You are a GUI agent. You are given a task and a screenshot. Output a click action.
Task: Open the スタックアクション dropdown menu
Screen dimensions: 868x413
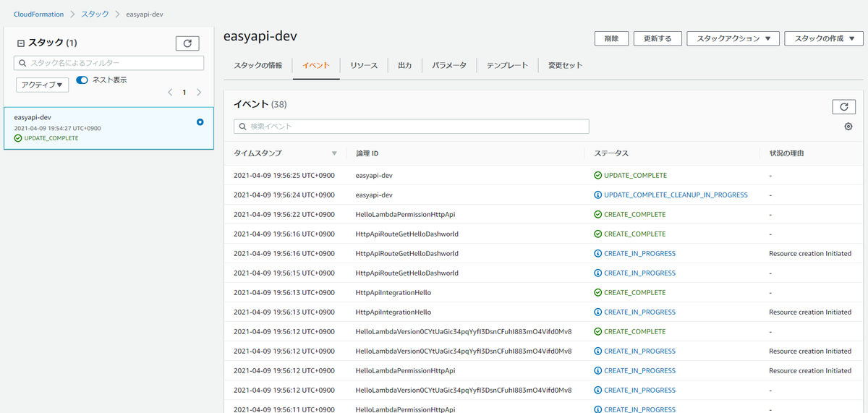[733, 38]
